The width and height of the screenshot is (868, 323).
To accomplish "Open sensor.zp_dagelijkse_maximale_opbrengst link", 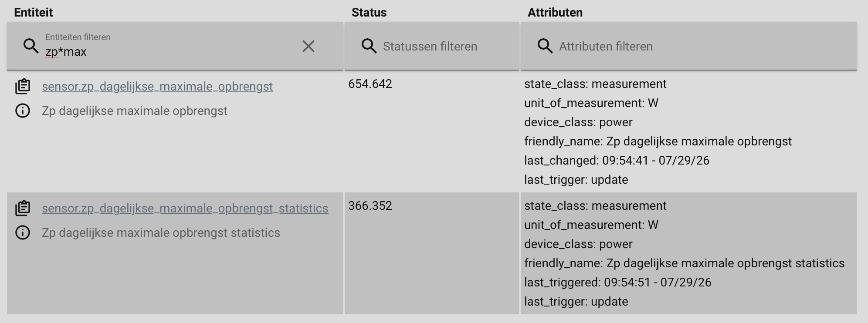I will pyautogui.click(x=157, y=86).
